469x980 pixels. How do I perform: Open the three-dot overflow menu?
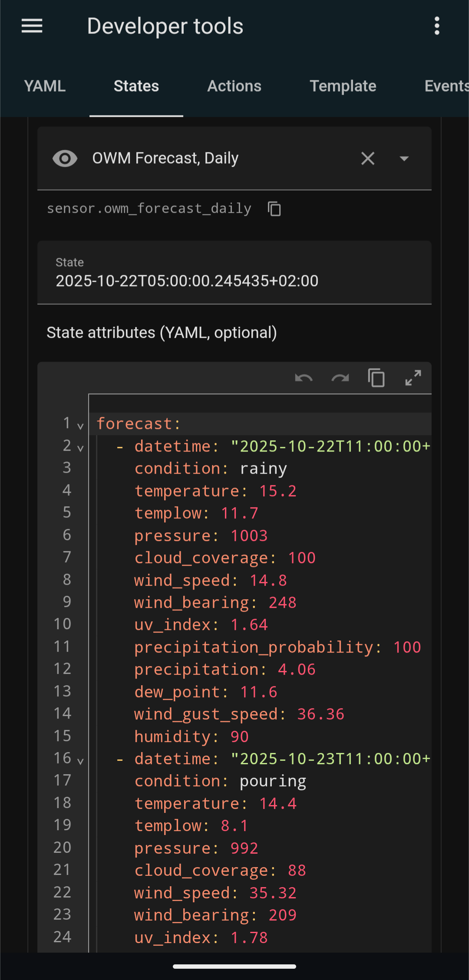pos(437,26)
